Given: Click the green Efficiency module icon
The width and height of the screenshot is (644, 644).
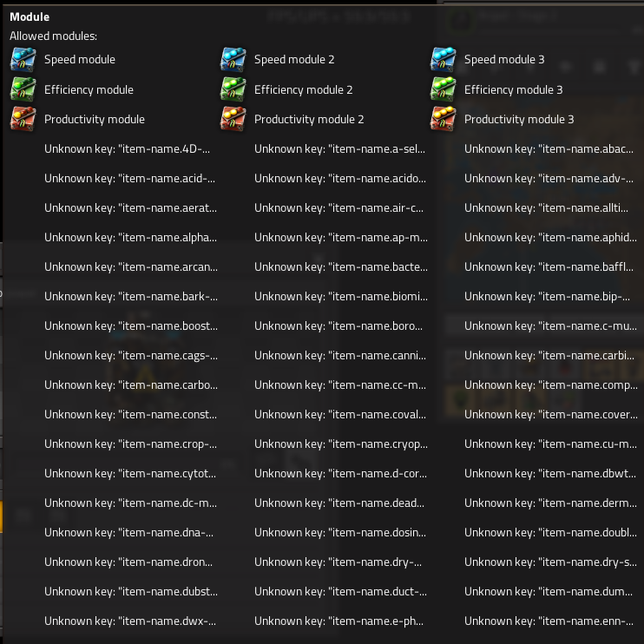Looking at the screenshot, I should [23, 89].
